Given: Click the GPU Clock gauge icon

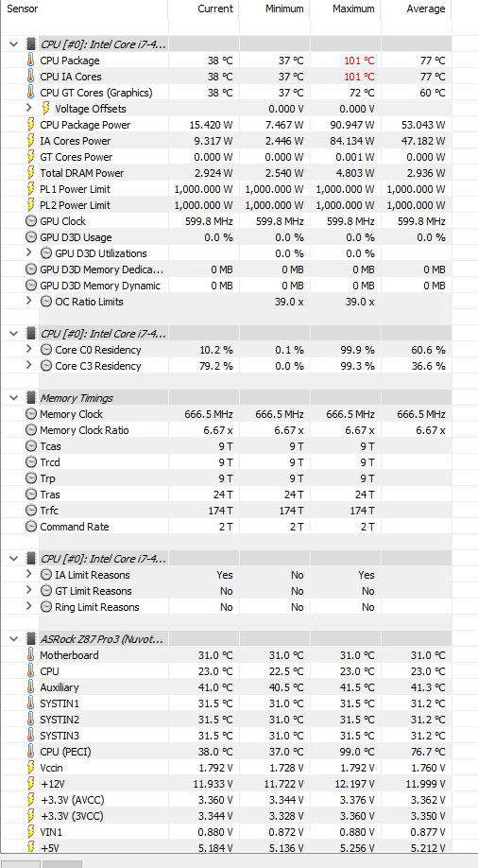Looking at the screenshot, I should [31, 221].
